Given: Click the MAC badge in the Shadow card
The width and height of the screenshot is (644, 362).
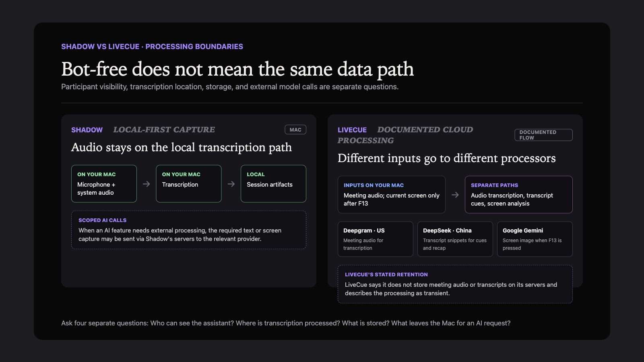Looking at the screenshot, I should pos(295,130).
